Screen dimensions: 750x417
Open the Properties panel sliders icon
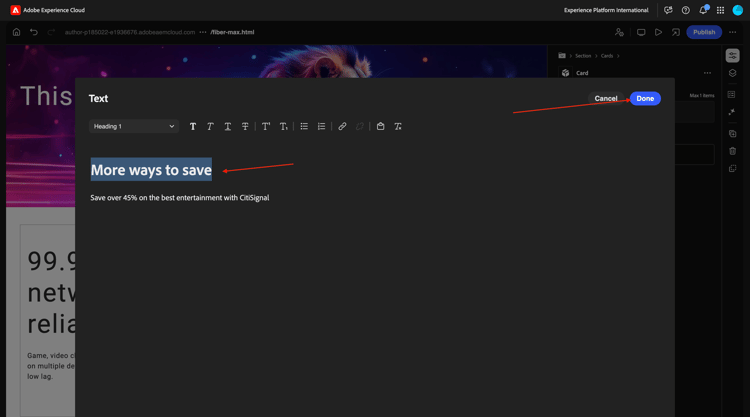[x=732, y=56]
